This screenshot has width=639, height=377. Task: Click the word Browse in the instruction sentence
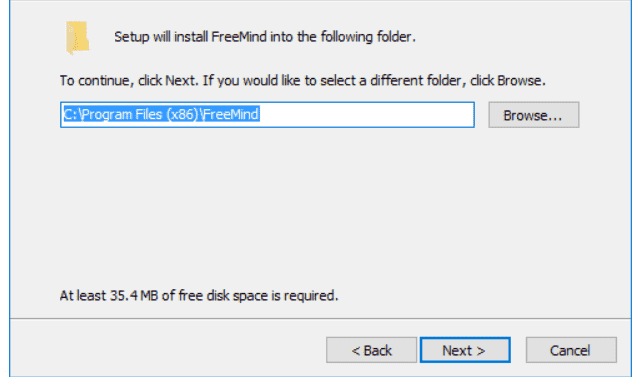(x=519, y=81)
